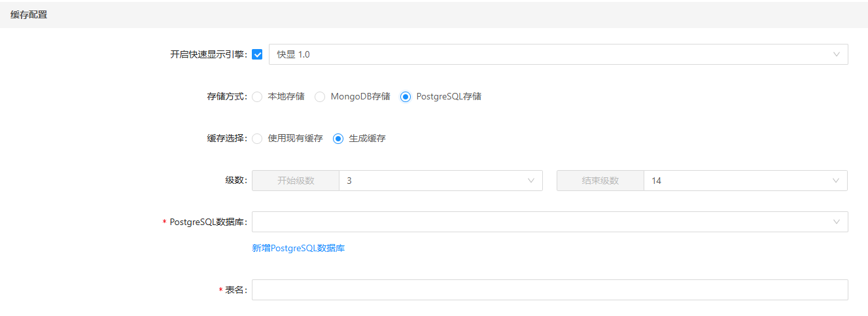Viewport: 868px width, 316px height.
Task: Open the 开始级数 dropdown showing 3
Action: [x=440, y=181]
